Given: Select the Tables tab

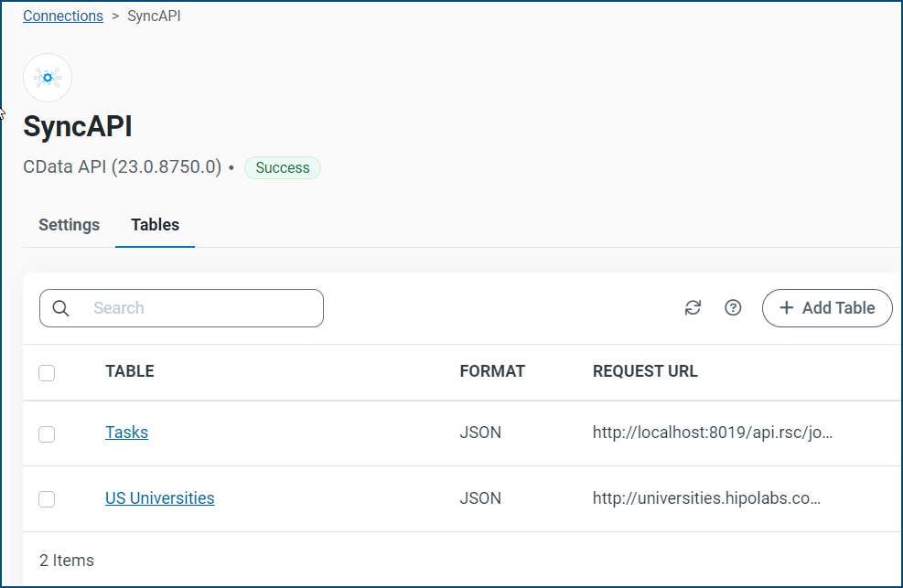Looking at the screenshot, I should [x=155, y=225].
